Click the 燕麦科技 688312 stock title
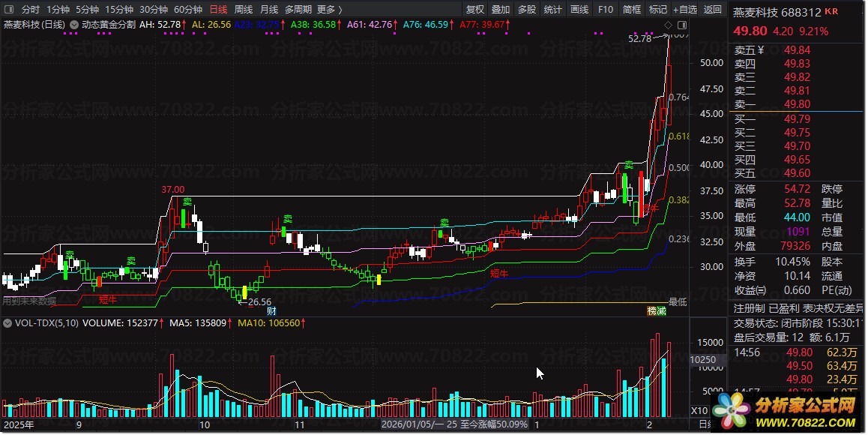This screenshot has height=435, width=868. click(777, 12)
